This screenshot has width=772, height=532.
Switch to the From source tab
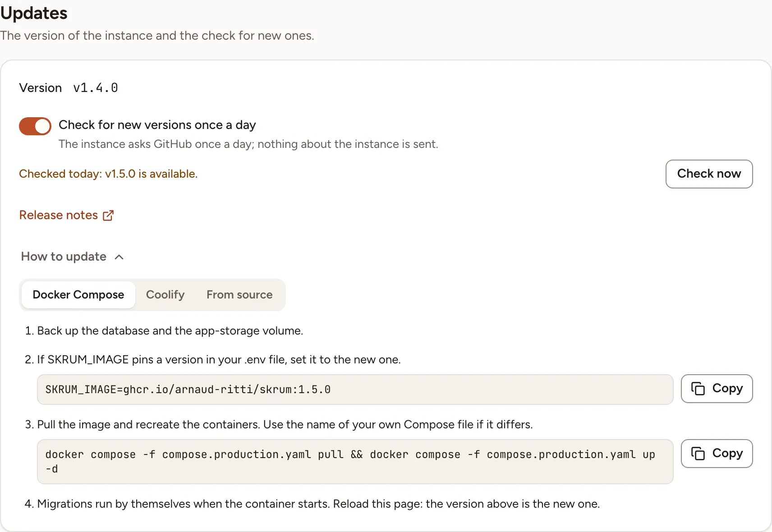(239, 295)
